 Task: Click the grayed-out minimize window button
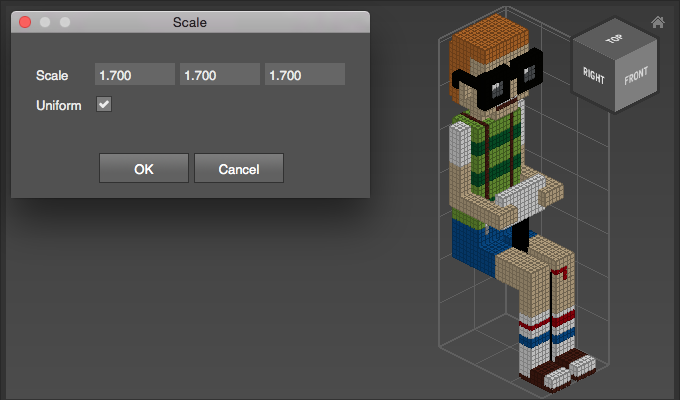point(46,21)
